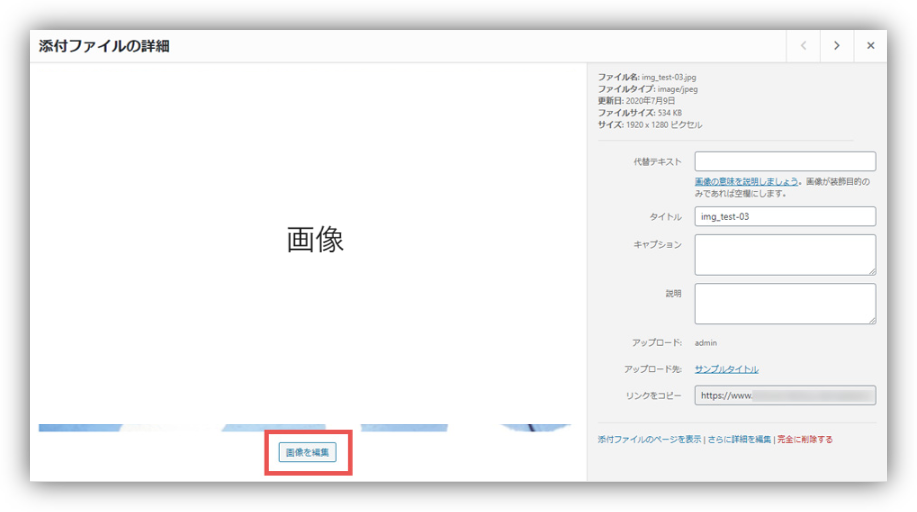This screenshot has height=512, width=917.
Task: Click the 説明 textarea resize handle
Action: tap(872, 320)
